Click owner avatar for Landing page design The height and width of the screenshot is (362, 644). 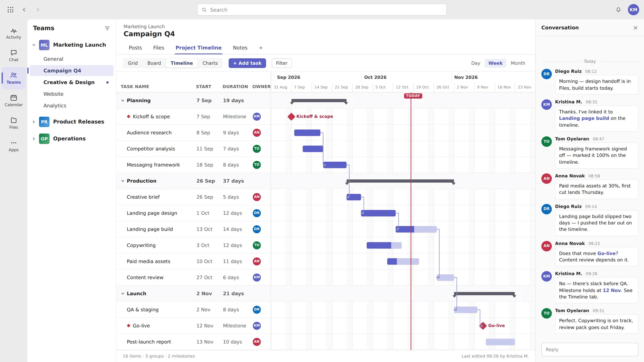point(257,213)
